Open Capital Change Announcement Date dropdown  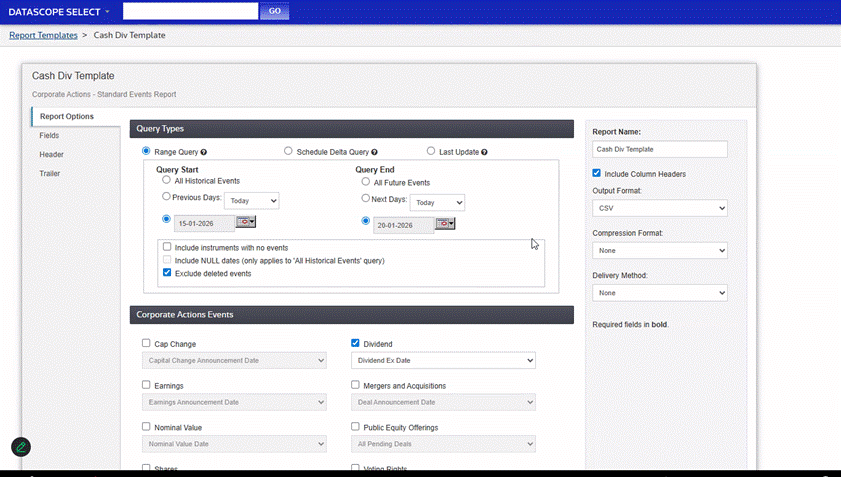(234, 361)
